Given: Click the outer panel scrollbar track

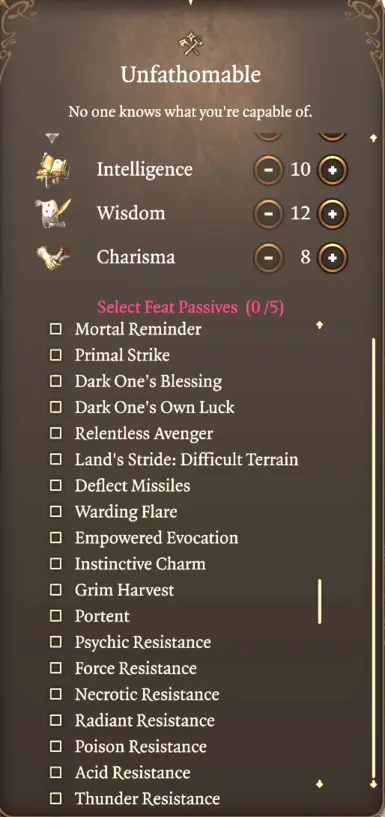Looking at the screenshot, I should coord(373,558).
